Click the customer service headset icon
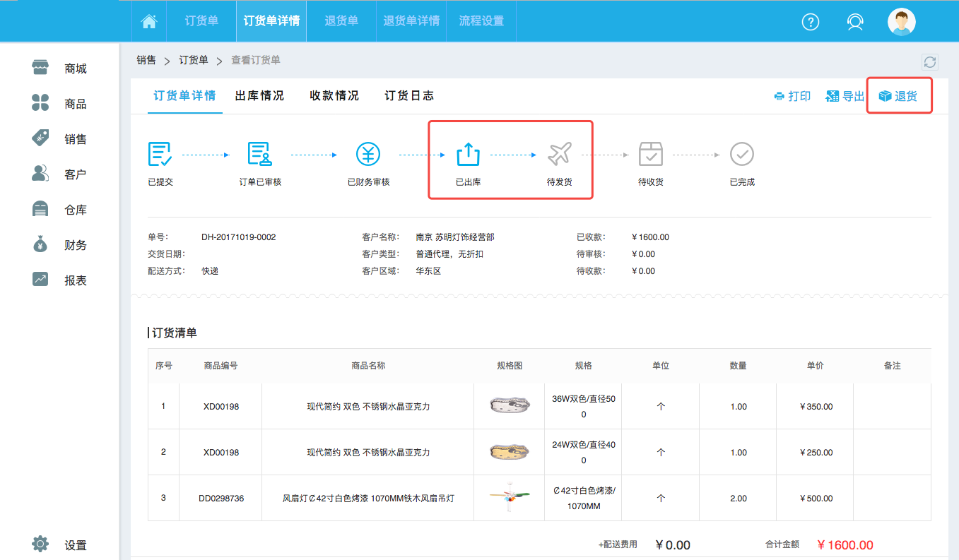 pyautogui.click(x=855, y=22)
